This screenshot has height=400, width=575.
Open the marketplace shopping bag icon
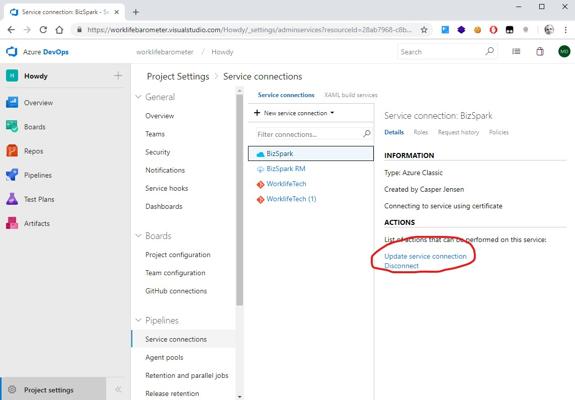click(x=540, y=51)
